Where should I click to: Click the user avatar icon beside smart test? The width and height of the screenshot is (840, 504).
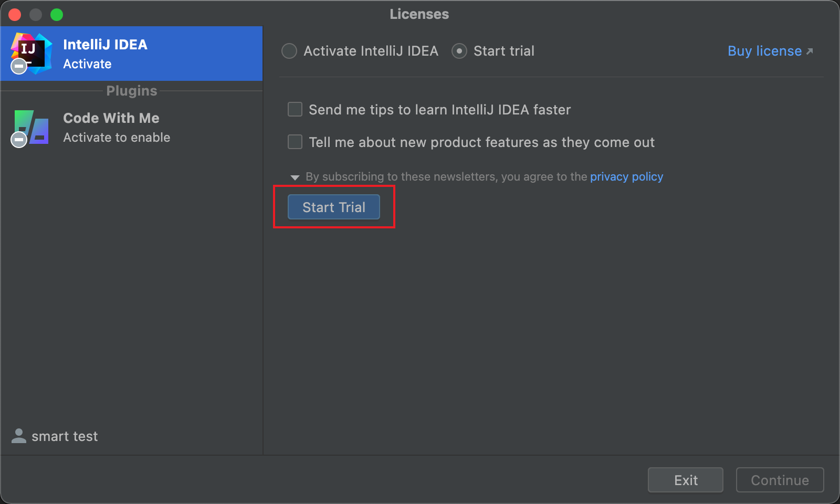click(x=19, y=436)
